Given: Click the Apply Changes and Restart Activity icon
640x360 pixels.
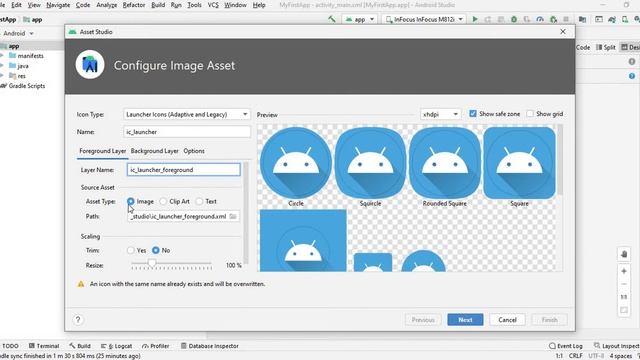Looking at the screenshot, I should (x=488, y=19).
